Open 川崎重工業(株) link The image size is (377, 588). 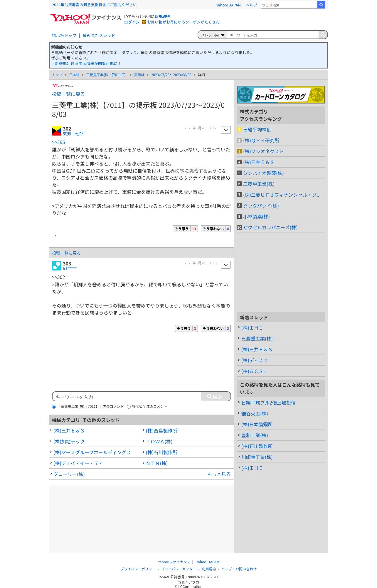[x=257, y=457]
